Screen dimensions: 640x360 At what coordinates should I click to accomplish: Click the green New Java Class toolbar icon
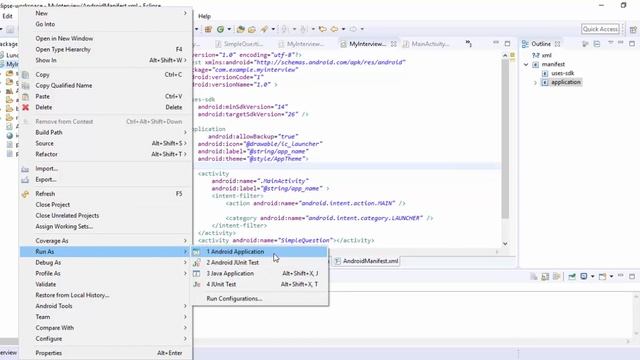(x=220, y=29)
